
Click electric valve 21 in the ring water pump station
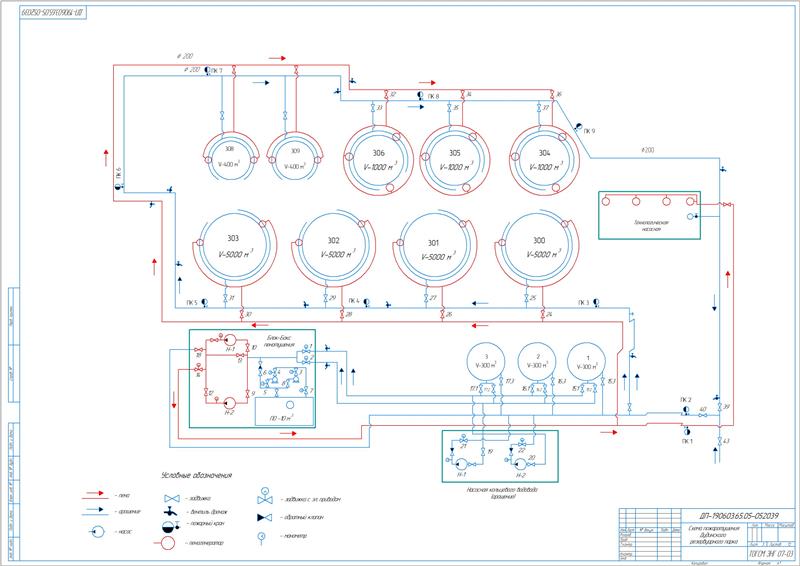pos(463,439)
